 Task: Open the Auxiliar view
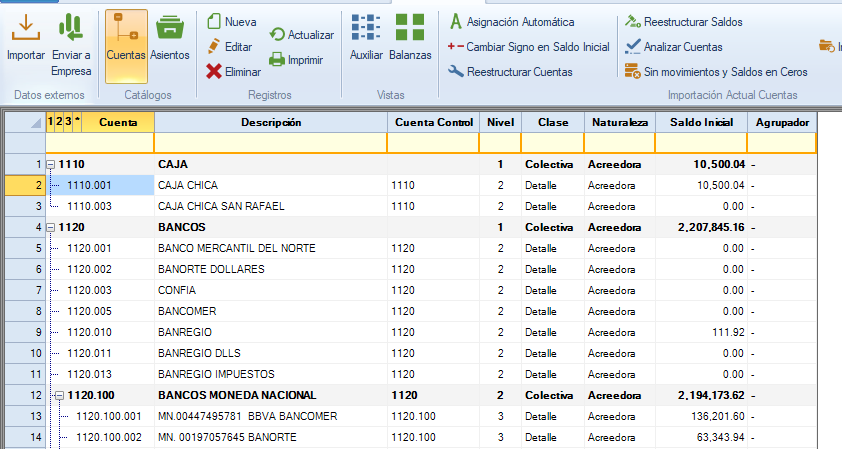[366, 29]
